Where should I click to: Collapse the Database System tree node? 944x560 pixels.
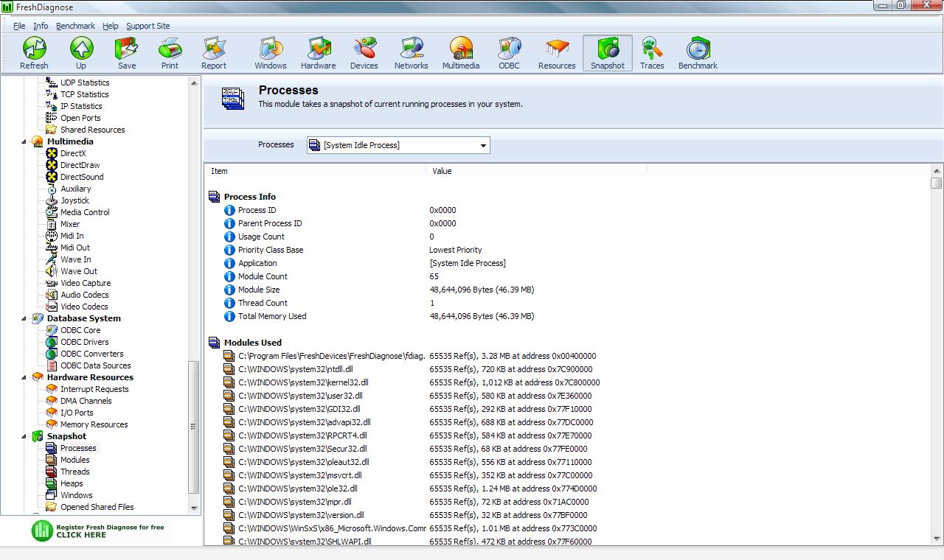pyautogui.click(x=24, y=318)
